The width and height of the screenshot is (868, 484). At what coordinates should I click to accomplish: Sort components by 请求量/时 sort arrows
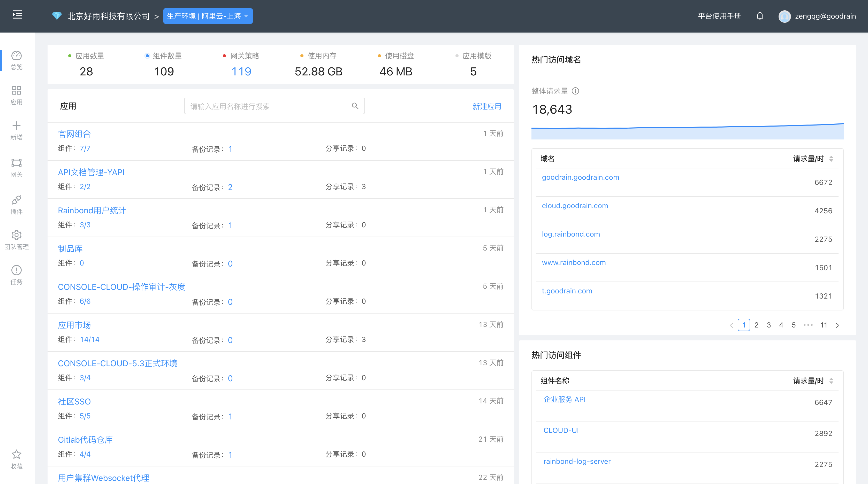pos(831,381)
